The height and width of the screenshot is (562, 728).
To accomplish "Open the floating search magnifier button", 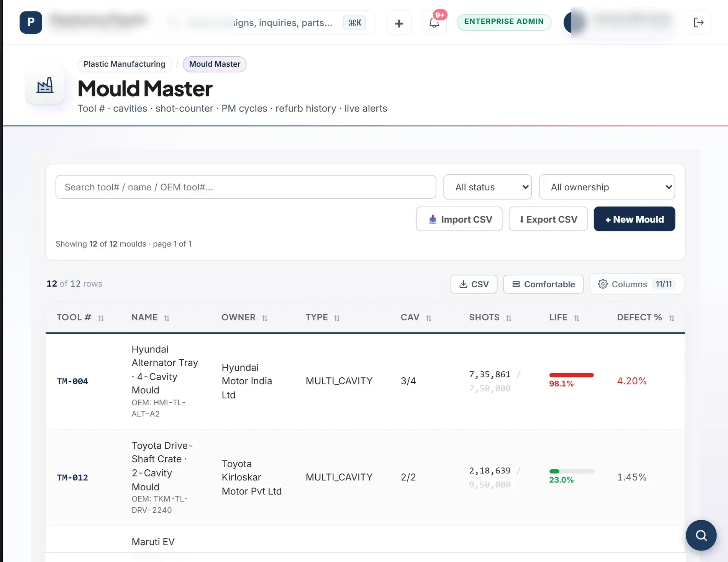I will [701, 535].
